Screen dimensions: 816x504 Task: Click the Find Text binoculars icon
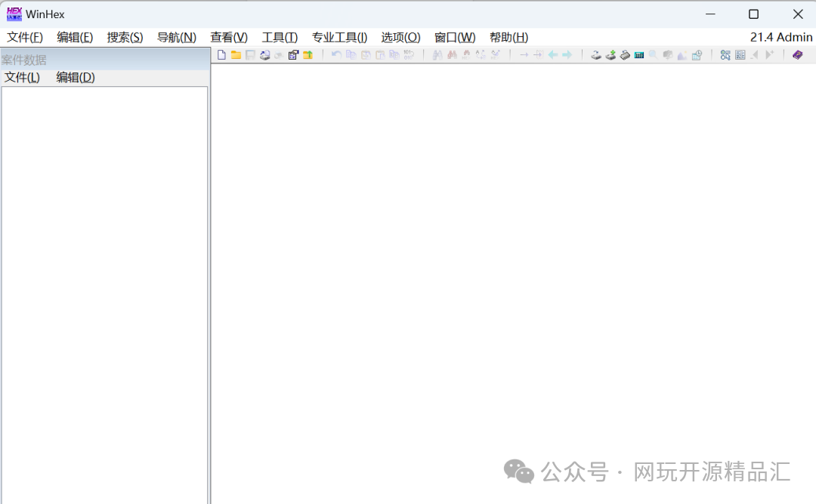(x=437, y=55)
